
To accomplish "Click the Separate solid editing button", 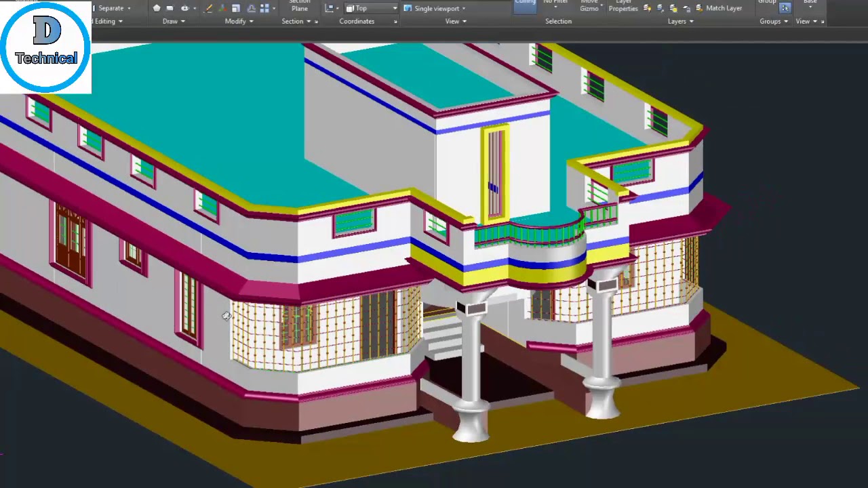I will [111, 8].
